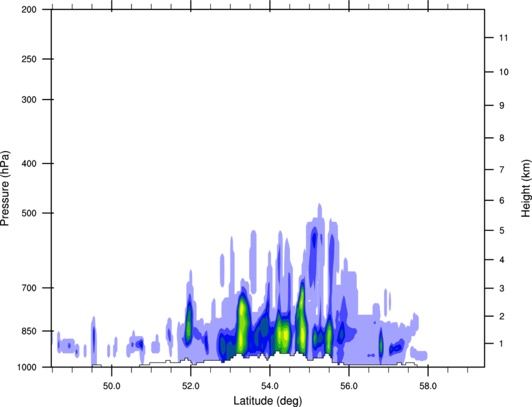Click the 10 km height tick label
532x407 pixels.
click(504, 72)
